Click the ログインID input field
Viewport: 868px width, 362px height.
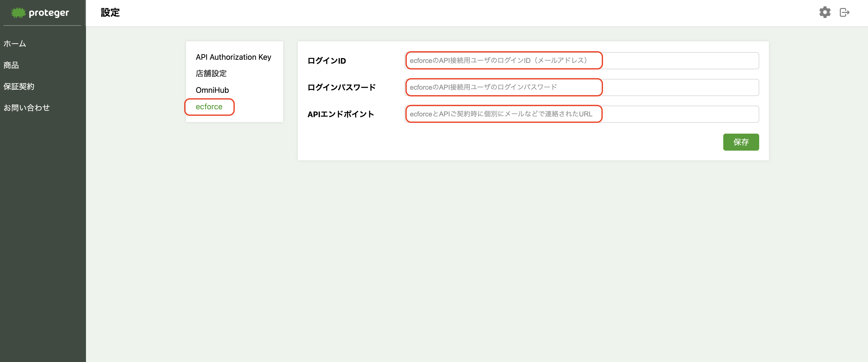pos(581,61)
